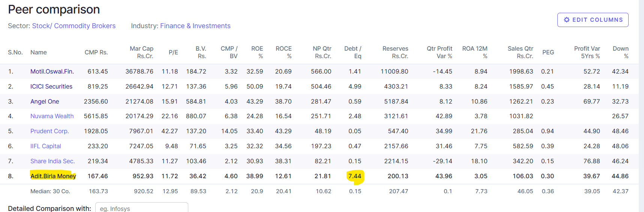Sort by the ROA 12M % column
The width and height of the screenshot is (644, 212).
[x=474, y=53]
